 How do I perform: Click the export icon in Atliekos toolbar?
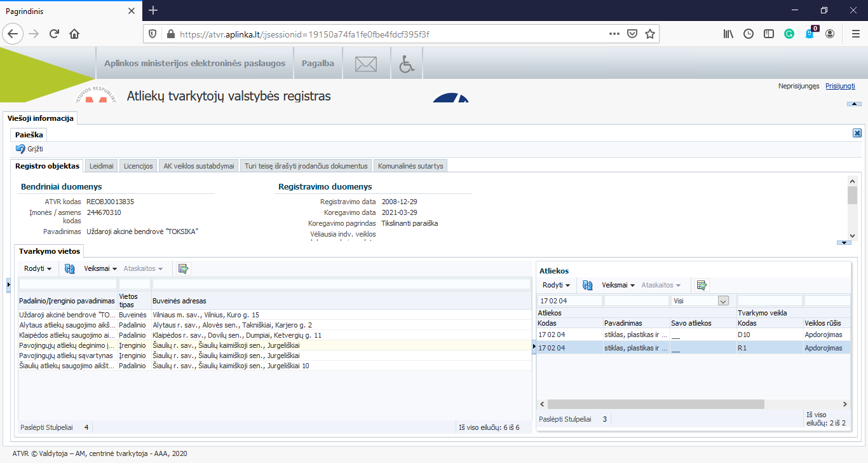click(x=702, y=286)
